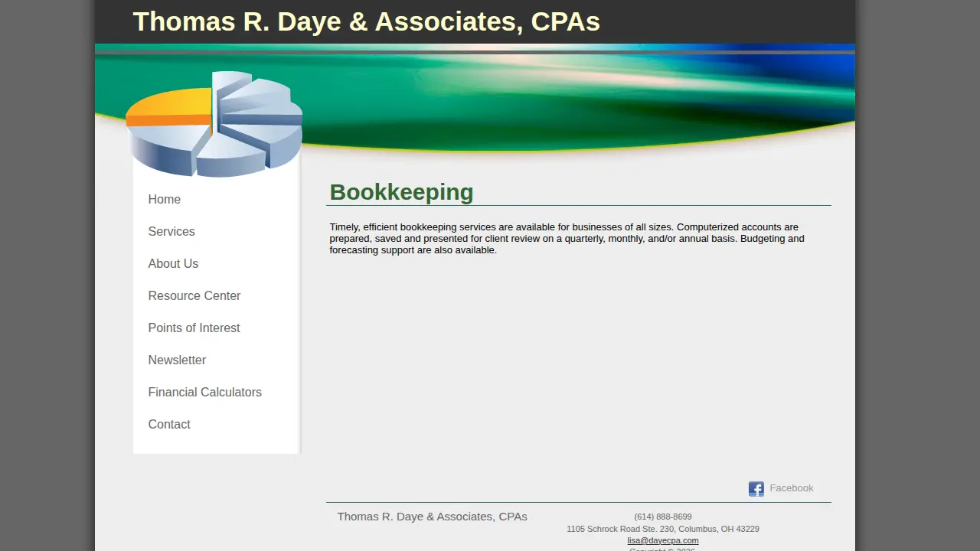Image resolution: width=980 pixels, height=551 pixels.
Task: Open the Newsletter page
Action: pos(177,360)
